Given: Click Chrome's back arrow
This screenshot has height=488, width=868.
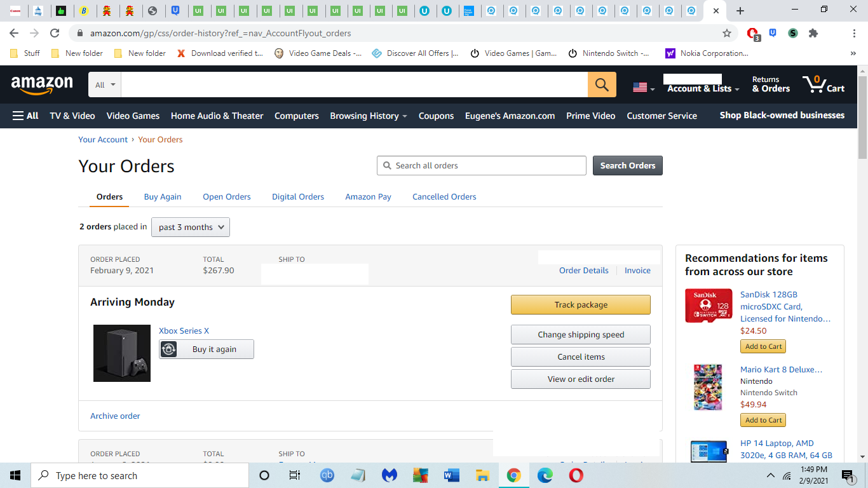Looking at the screenshot, I should 14,33.
